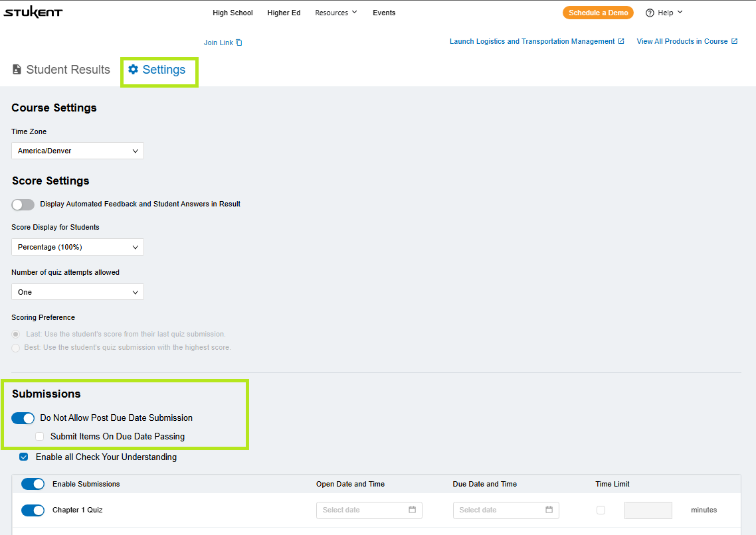Toggle Display Automated Feedback switch
Image resolution: width=756 pixels, height=535 pixels.
pyautogui.click(x=23, y=204)
